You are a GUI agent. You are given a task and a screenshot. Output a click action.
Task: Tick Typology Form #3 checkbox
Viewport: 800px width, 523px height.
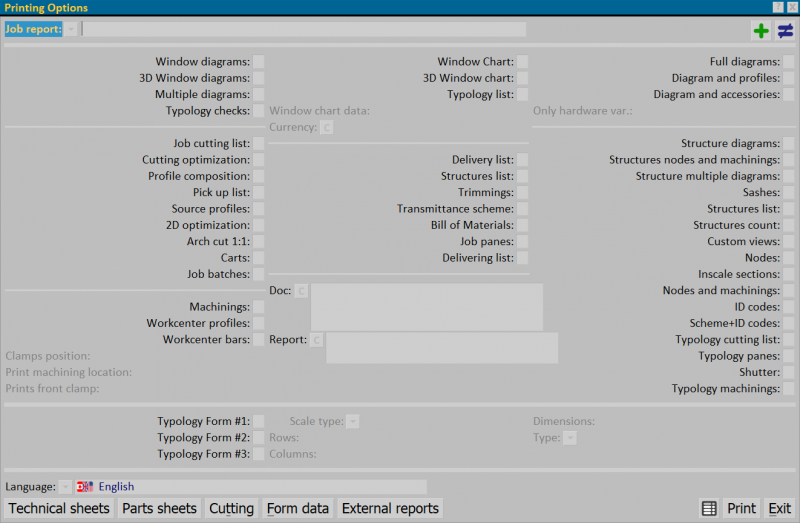[259, 454]
